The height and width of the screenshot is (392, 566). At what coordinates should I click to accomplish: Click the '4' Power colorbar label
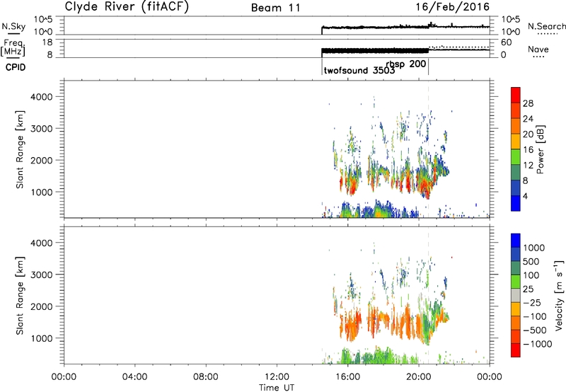tap(526, 196)
